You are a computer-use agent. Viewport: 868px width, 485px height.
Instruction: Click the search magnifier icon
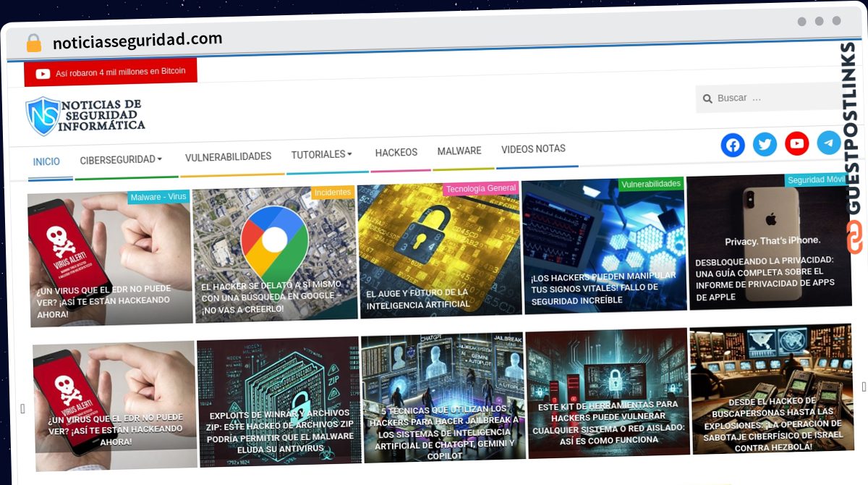[x=708, y=98]
